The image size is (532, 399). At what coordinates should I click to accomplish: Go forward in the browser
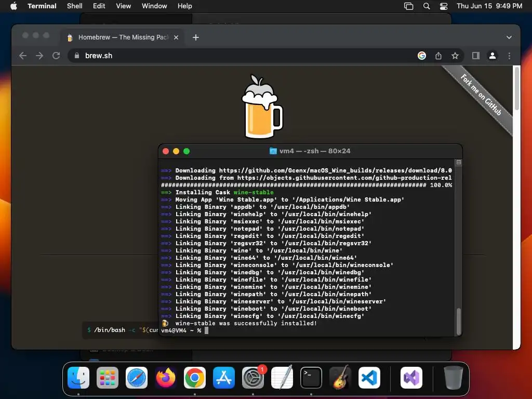click(39, 56)
